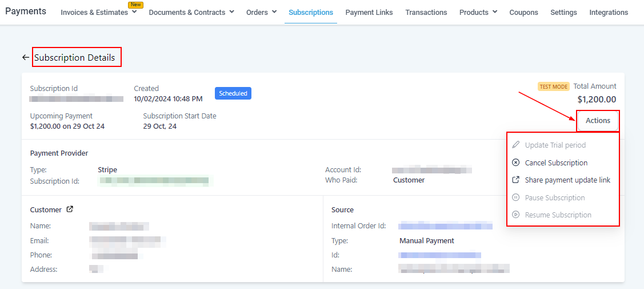Click the Internal Order Id link

445,225
